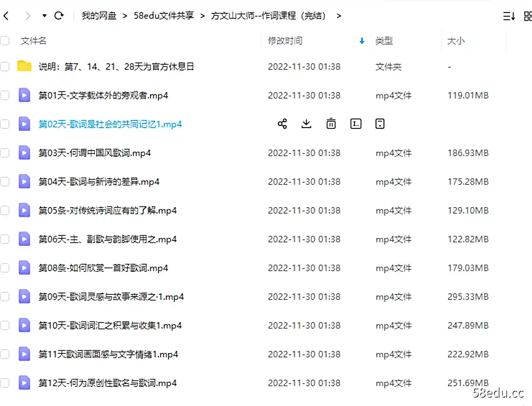Click video icon for 第01天 file
The height and width of the screenshot is (406, 532).
point(24,95)
